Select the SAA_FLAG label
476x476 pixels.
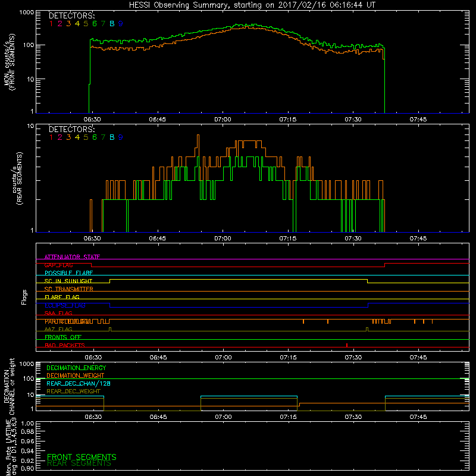coord(58,313)
